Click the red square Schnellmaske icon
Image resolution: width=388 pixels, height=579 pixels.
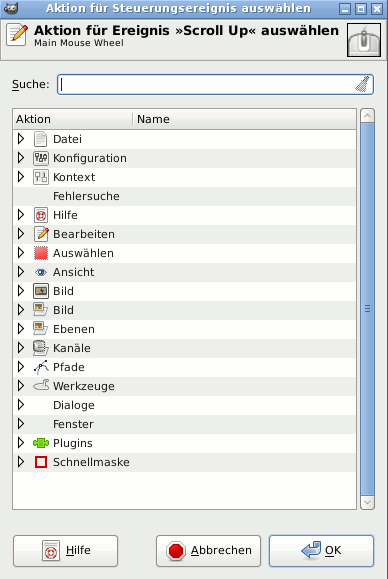41,462
